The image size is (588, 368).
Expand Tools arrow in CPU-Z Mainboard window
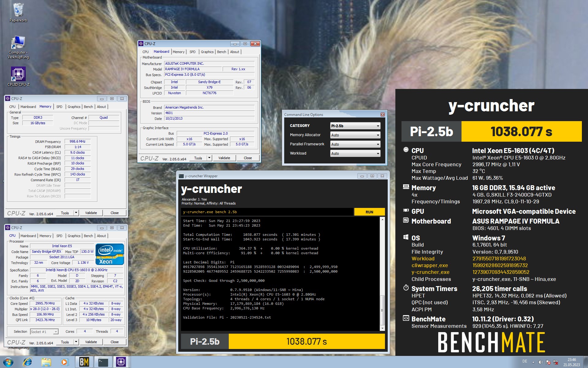pos(209,158)
